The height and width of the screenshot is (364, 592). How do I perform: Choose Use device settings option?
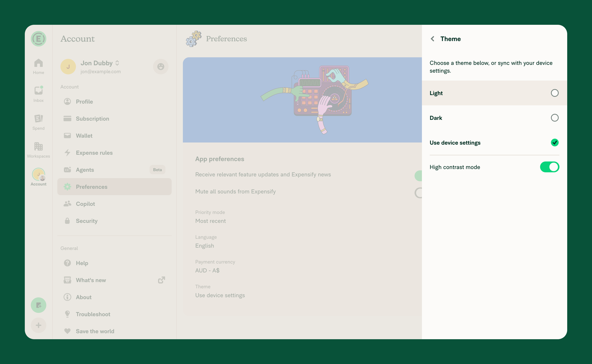point(494,143)
